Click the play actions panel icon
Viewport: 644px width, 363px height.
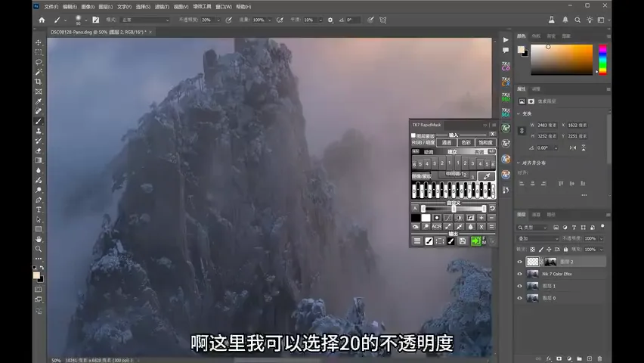pos(506,40)
